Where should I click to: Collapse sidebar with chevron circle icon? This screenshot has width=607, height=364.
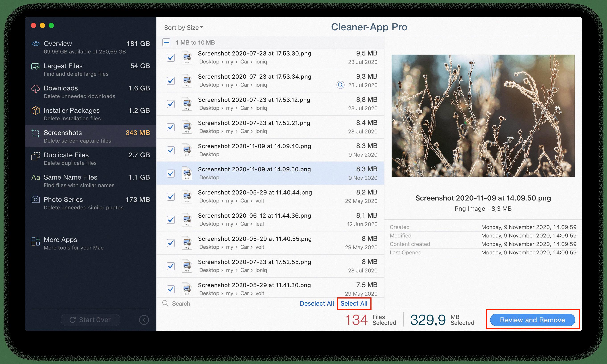(x=144, y=320)
